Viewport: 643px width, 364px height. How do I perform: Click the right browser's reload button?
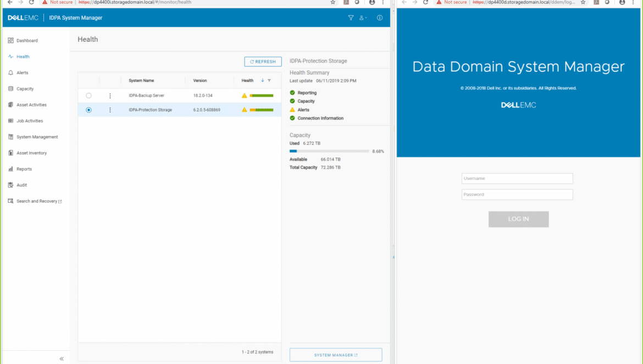point(426,2)
